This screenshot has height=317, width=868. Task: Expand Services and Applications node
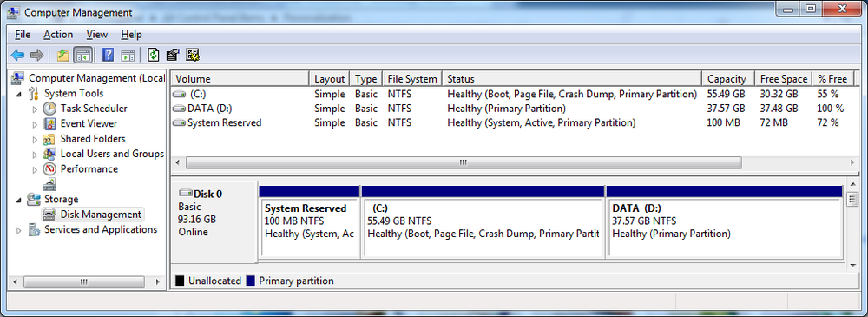[20, 230]
